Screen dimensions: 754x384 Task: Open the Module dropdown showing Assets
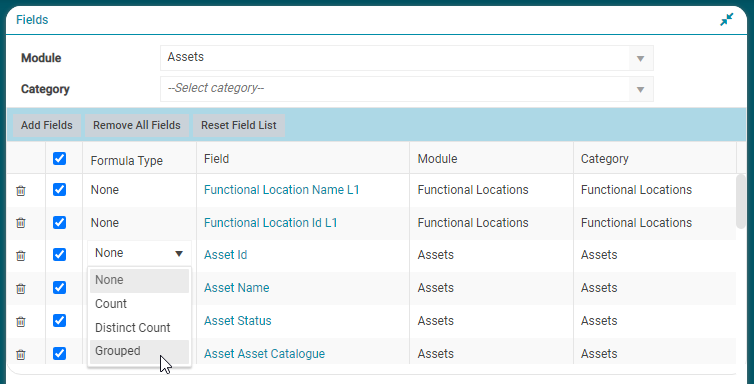(x=407, y=58)
